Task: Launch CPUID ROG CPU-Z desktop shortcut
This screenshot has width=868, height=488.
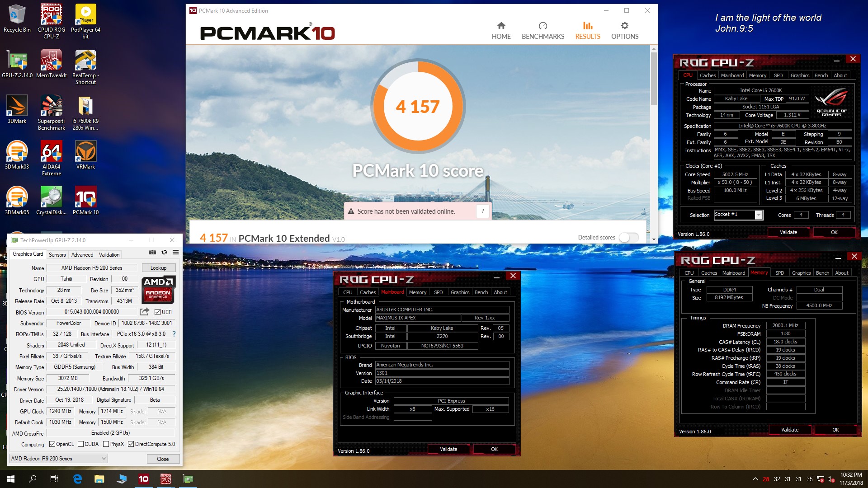Action: (51, 22)
